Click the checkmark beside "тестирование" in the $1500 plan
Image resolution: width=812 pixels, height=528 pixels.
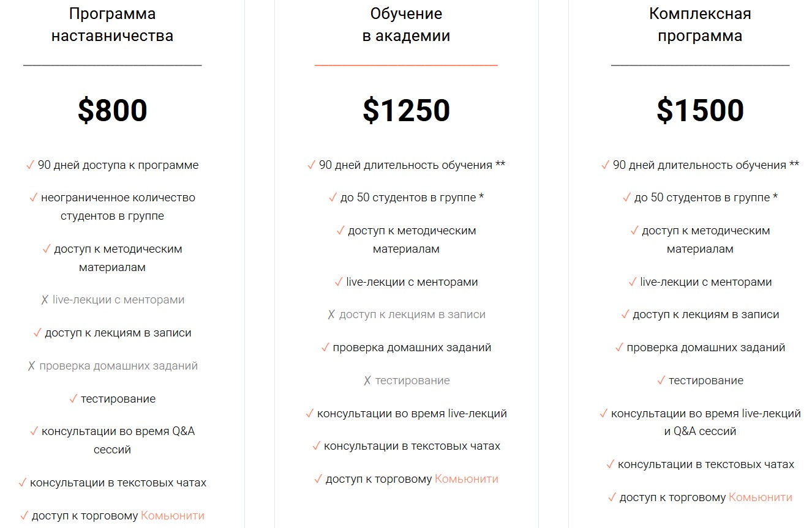tap(661, 381)
